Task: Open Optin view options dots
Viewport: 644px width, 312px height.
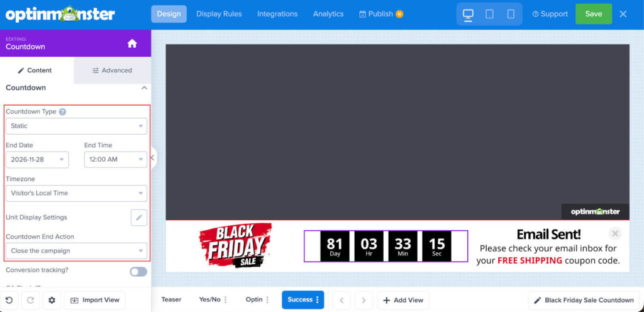Action: (268, 299)
